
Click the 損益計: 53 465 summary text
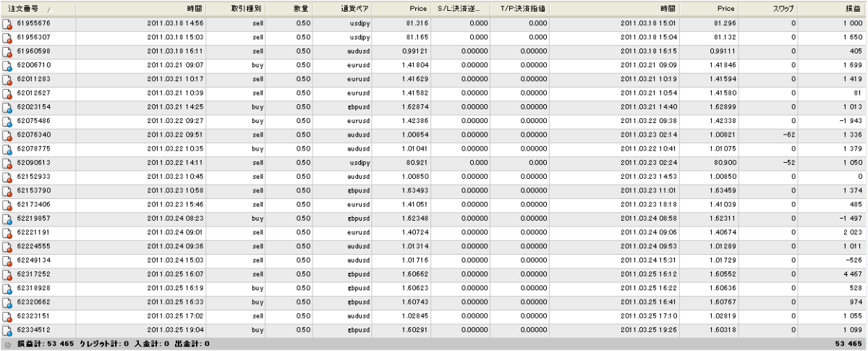point(45,343)
